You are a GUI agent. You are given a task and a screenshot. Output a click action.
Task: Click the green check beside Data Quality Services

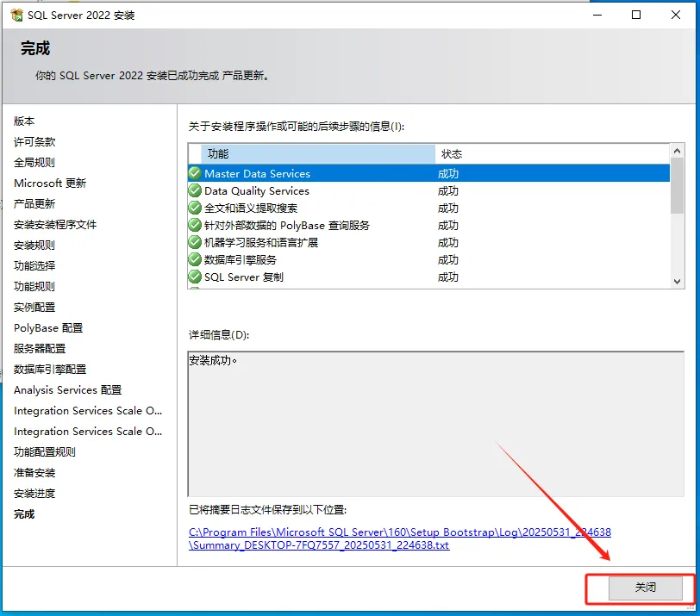tap(195, 190)
